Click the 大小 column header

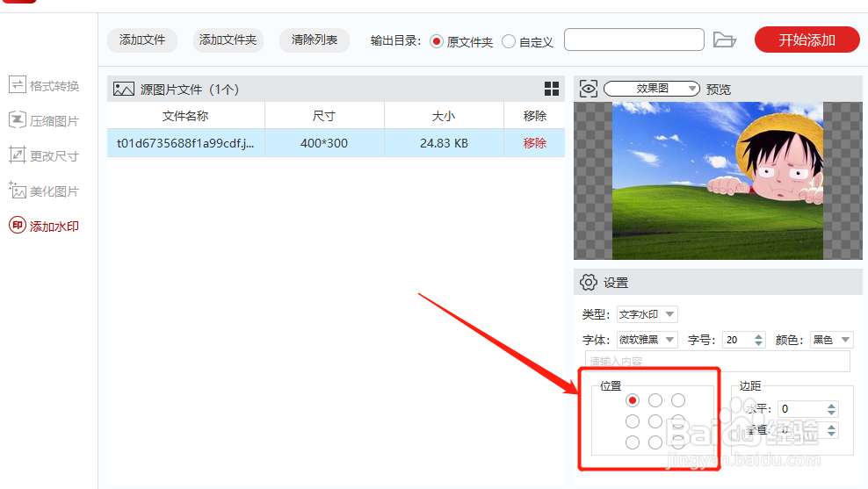444,116
